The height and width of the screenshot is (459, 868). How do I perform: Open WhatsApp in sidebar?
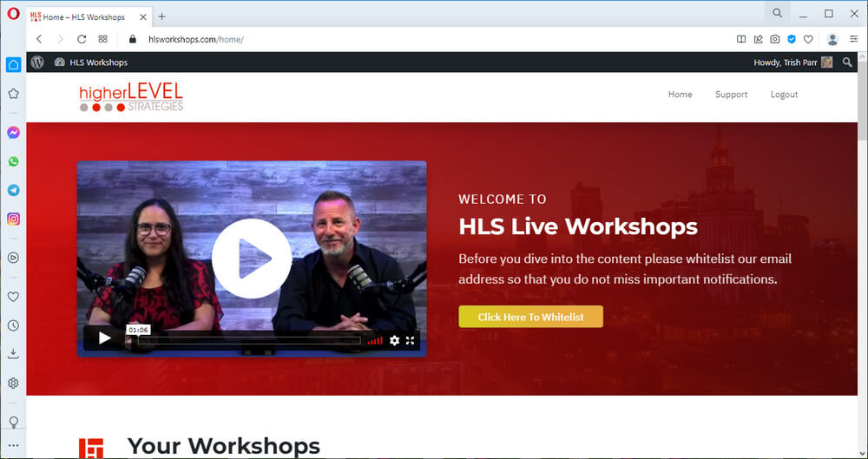tap(13, 161)
